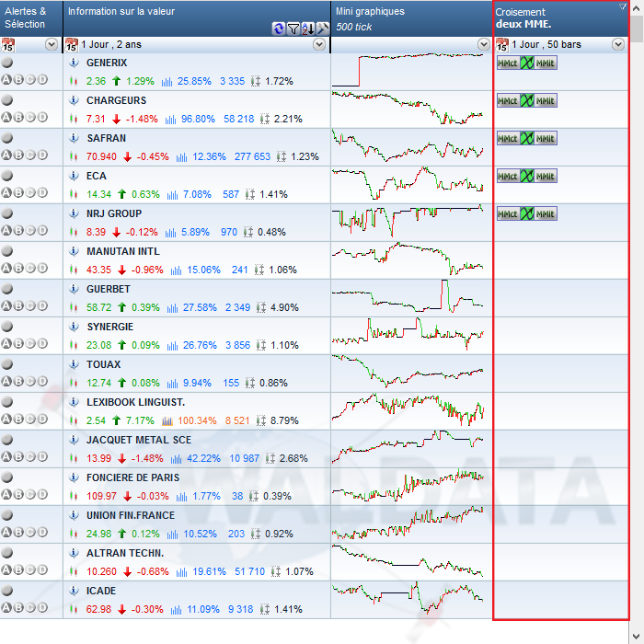Click the MMlt button in NRJ GROUP row
644x644 pixels.
click(x=546, y=214)
